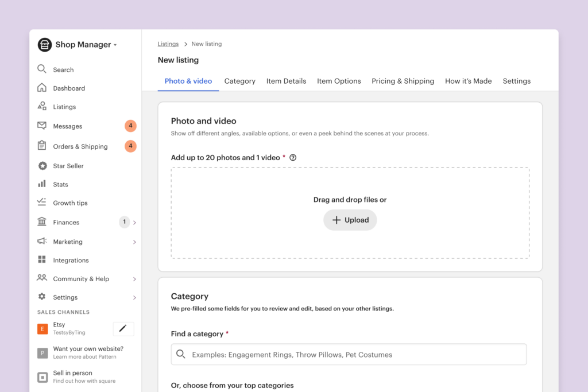Click the help question mark icon

tap(293, 157)
